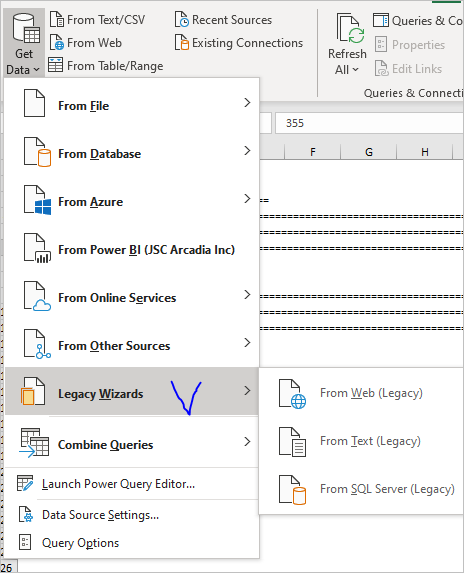Click the Query Options icon
The image size is (464, 573).
point(25,542)
